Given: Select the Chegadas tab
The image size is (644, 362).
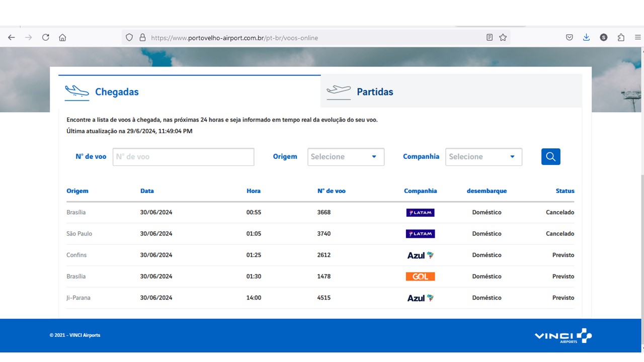Looking at the screenshot, I should [x=116, y=92].
